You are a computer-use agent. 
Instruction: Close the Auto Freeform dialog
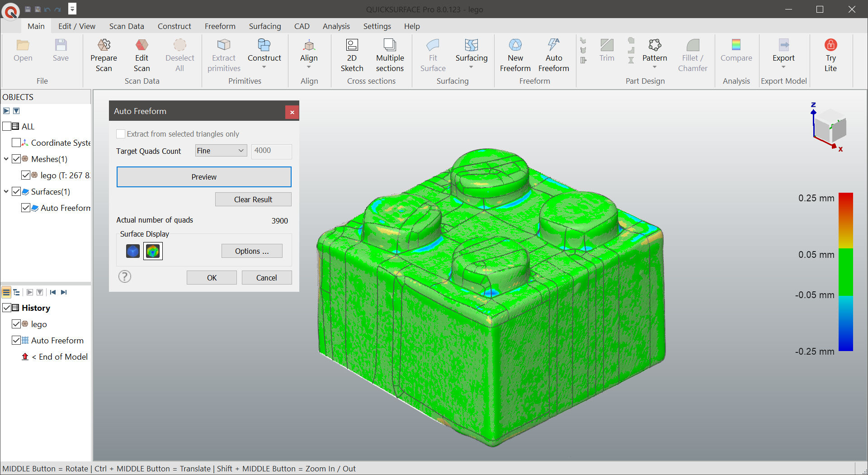pyautogui.click(x=292, y=112)
